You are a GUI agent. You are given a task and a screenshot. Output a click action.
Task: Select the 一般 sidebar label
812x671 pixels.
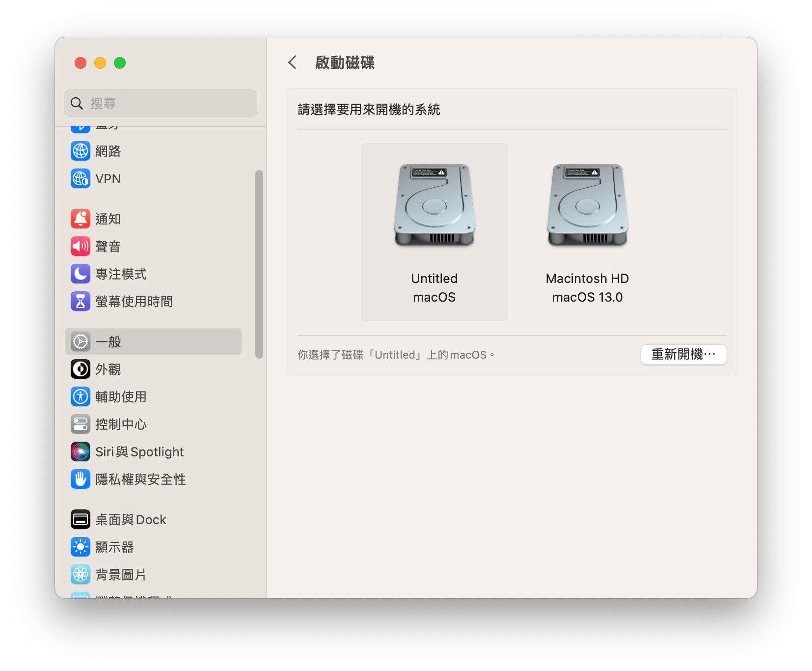point(108,342)
